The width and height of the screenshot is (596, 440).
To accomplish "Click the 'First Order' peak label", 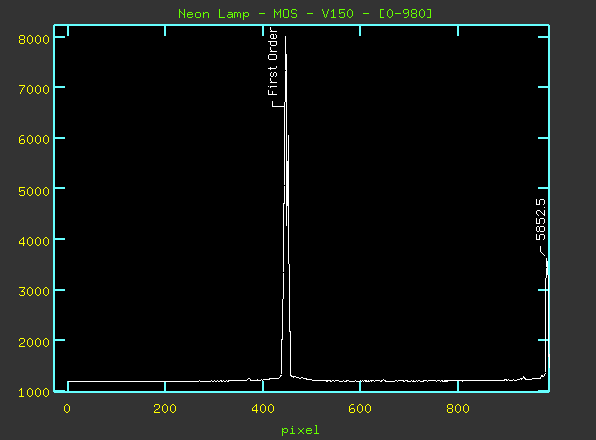I will 273,62.
